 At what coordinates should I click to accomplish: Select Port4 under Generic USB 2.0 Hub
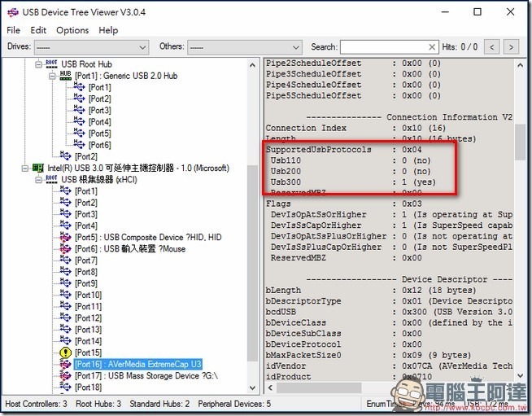[100, 122]
